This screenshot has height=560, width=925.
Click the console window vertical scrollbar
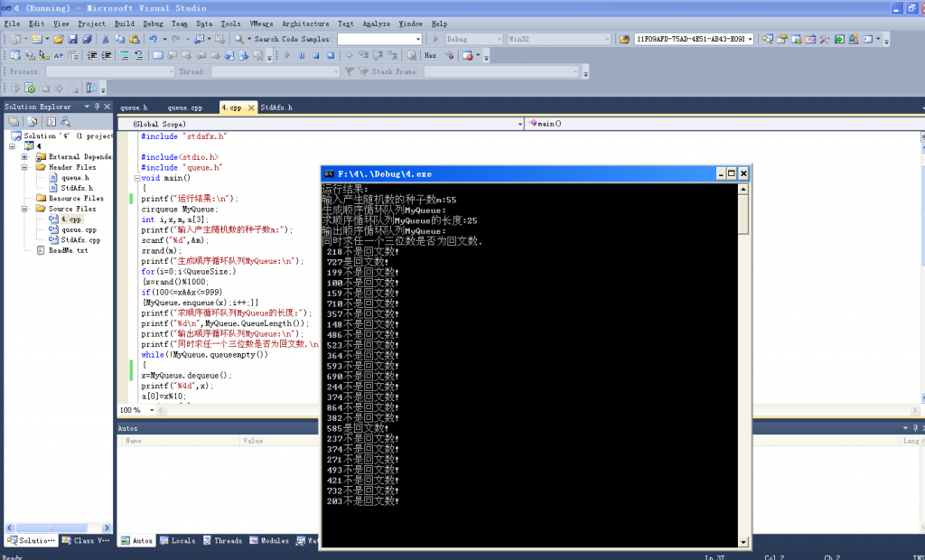point(743,361)
